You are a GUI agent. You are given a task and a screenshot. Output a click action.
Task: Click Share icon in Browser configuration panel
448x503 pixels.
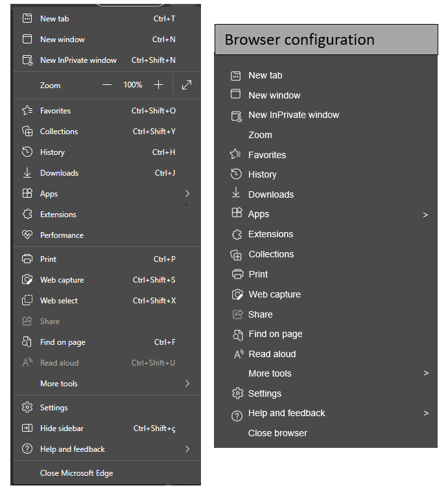(238, 314)
